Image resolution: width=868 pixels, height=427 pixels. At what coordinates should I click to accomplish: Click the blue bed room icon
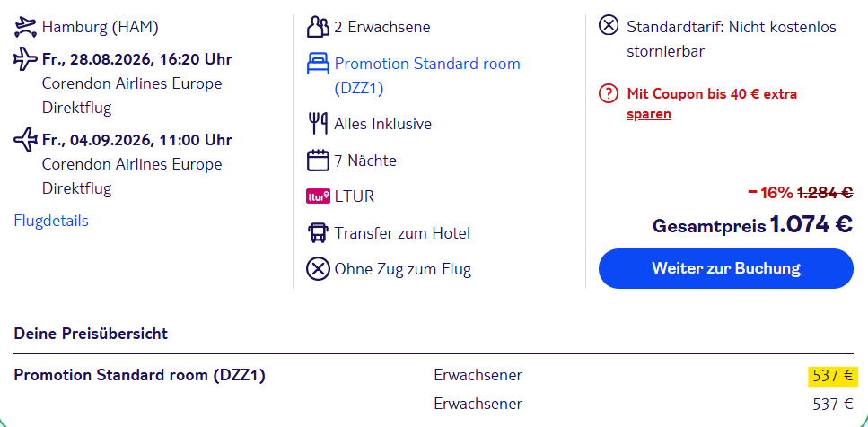[318, 65]
